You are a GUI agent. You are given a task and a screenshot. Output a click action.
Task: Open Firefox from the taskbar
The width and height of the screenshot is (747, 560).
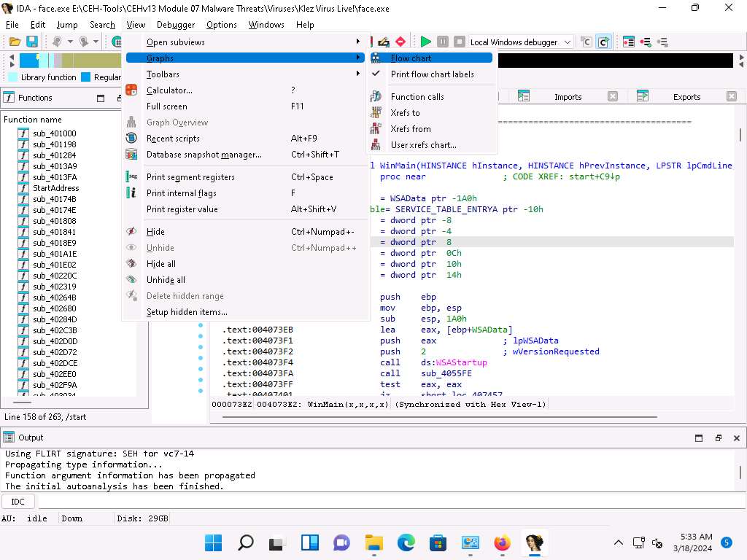502,542
